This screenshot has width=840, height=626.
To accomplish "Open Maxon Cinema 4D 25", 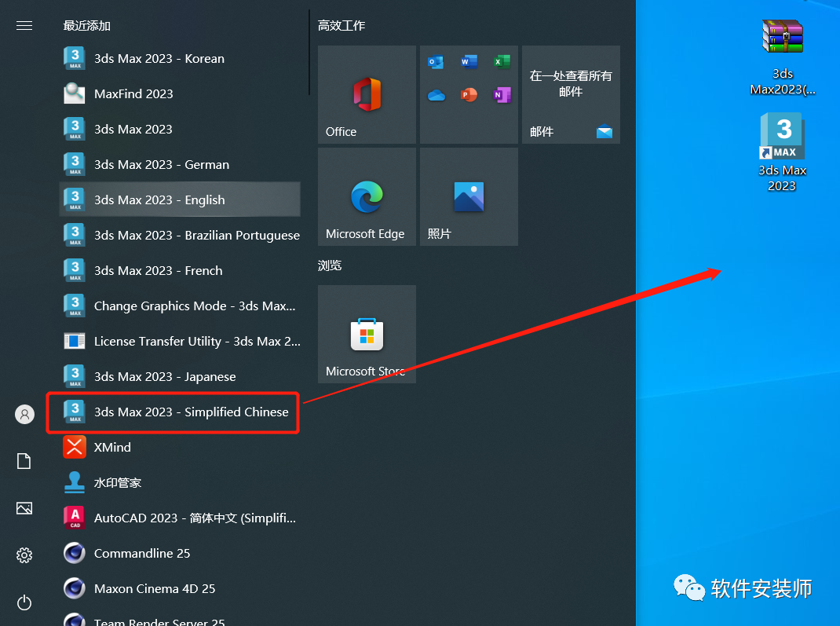I will point(180,589).
